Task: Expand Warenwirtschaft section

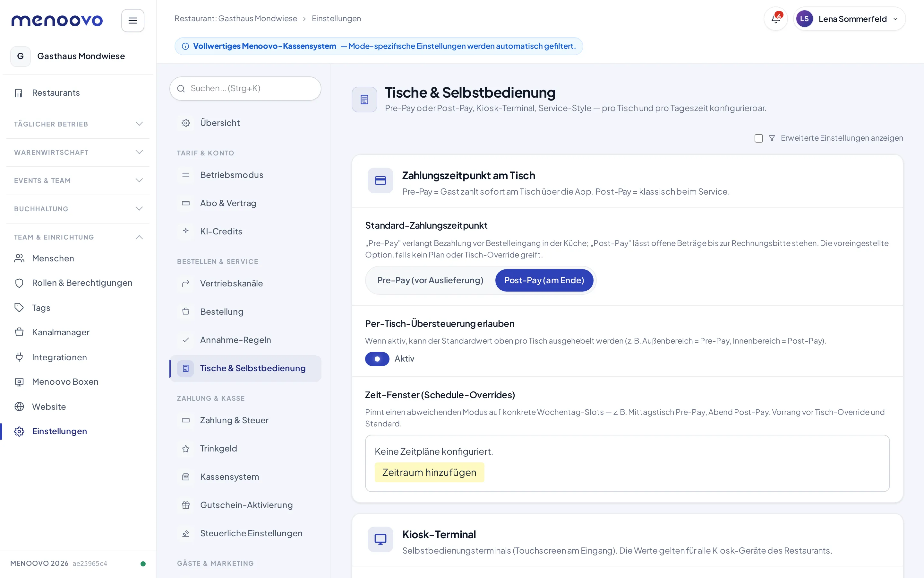Action: [x=78, y=152]
